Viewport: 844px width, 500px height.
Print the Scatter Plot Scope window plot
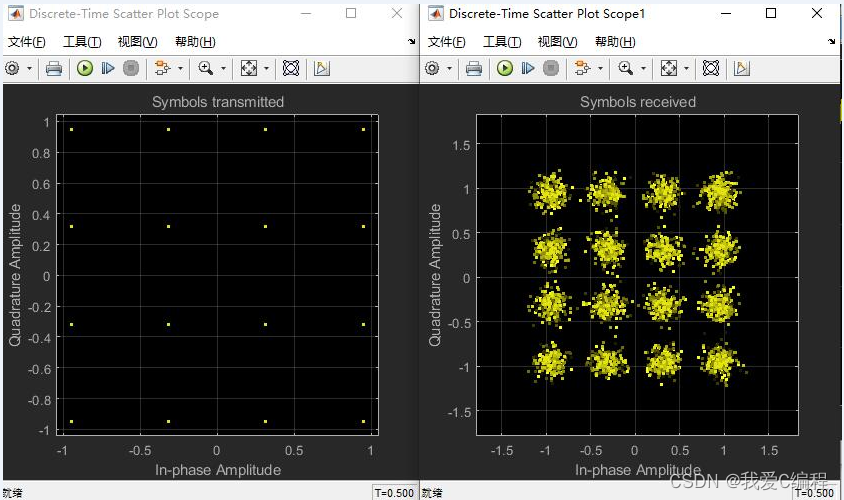(x=54, y=68)
